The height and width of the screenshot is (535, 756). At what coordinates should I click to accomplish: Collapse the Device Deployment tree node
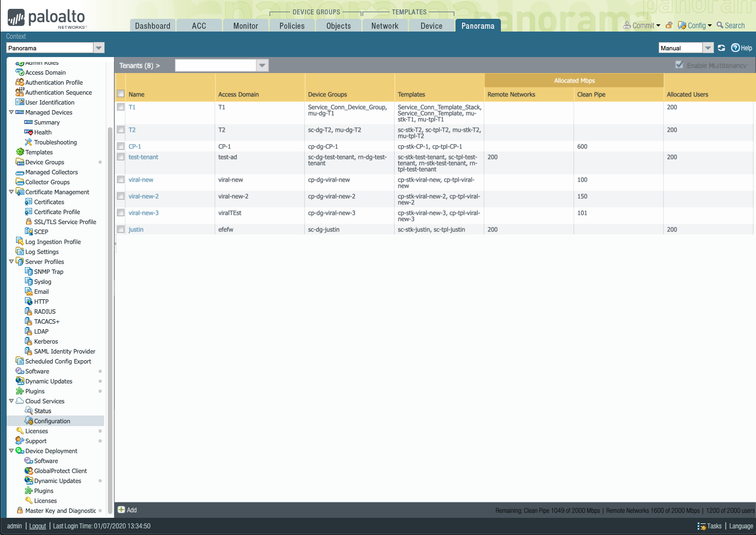(x=11, y=451)
